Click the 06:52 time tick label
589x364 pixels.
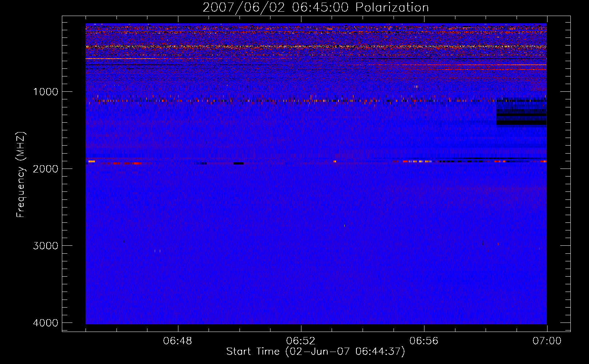point(301,341)
